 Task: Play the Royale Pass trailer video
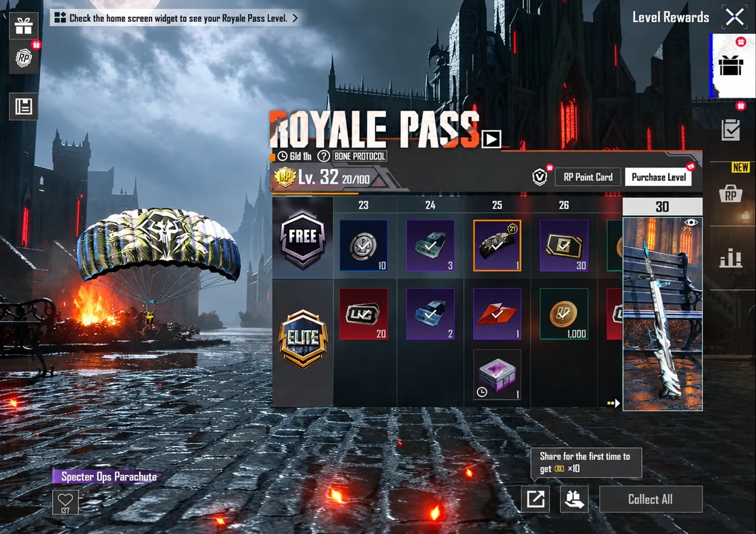(491, 140)
